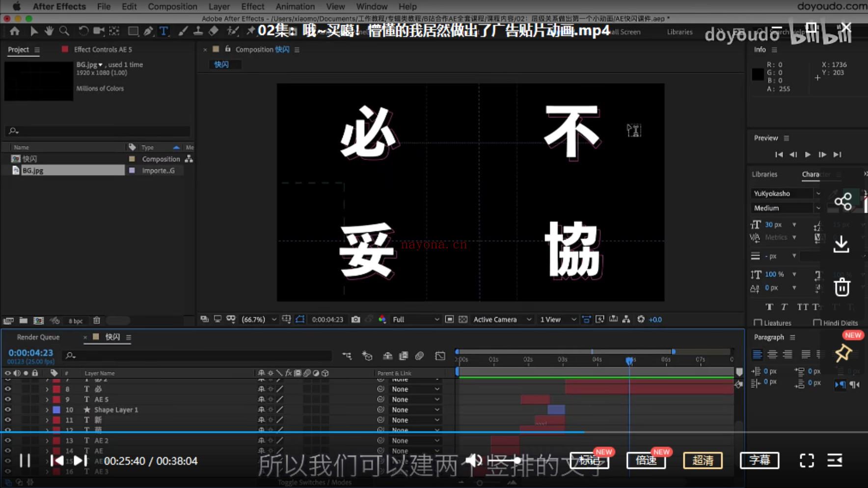Switch to Effect Controls AE 5 tab
This screenshot has width=868, height=488.
tap(103, 49)
